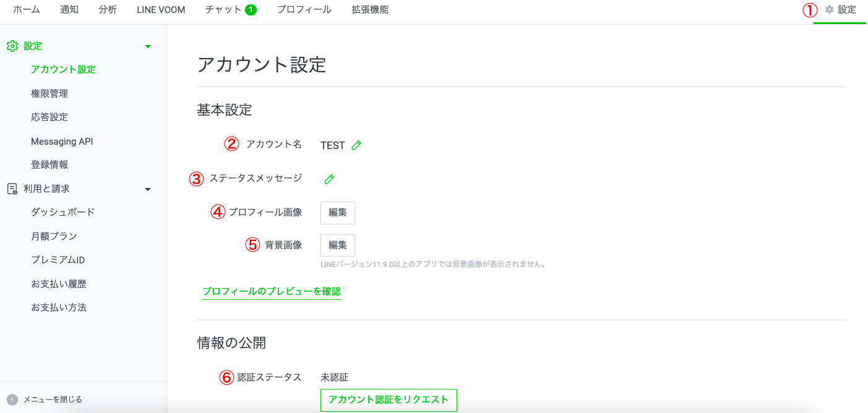Open settings via the gear icon top right

[x=830, y=10]
